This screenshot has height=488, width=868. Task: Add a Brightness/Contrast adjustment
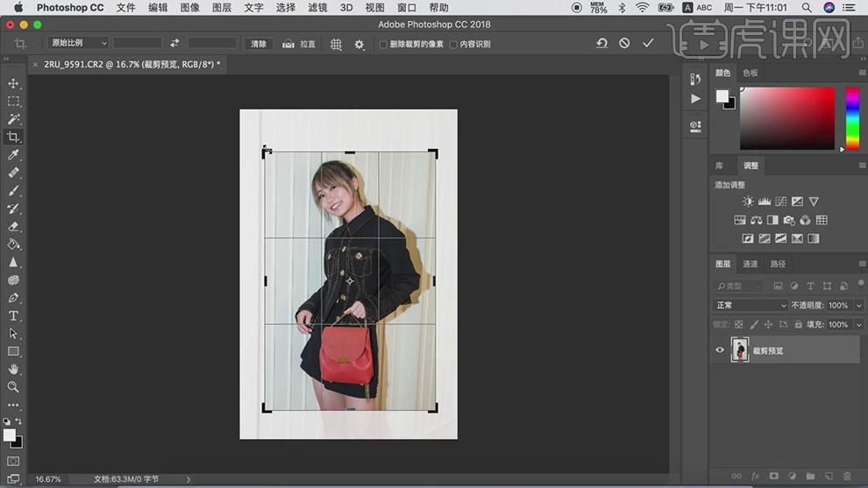748,202
